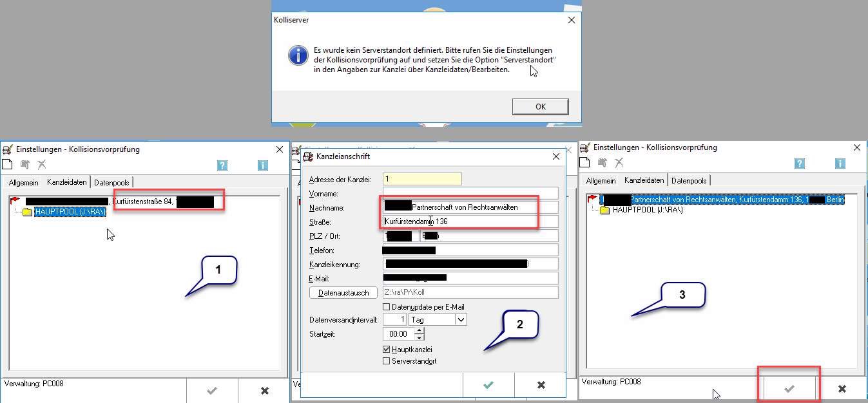The height and width of the screenshot is (403, 868).
Task: Cancel Kanzleianschrift with the X button
Action: 541,385
